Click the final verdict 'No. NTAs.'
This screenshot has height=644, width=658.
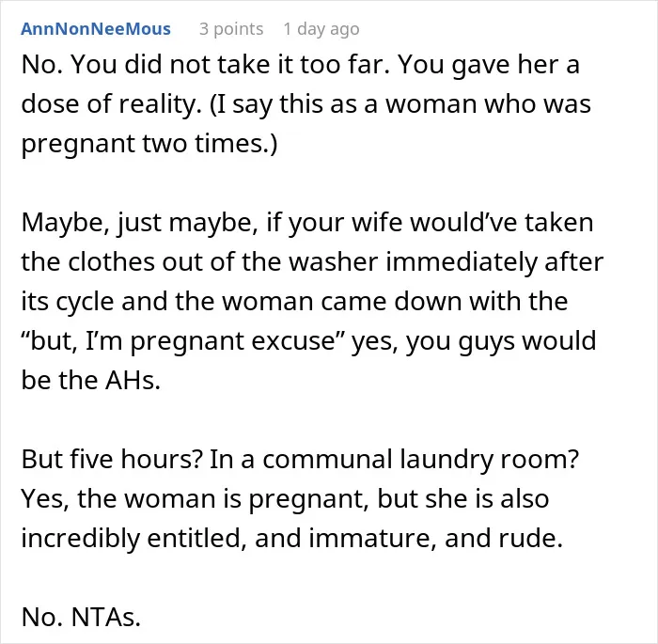81,617
